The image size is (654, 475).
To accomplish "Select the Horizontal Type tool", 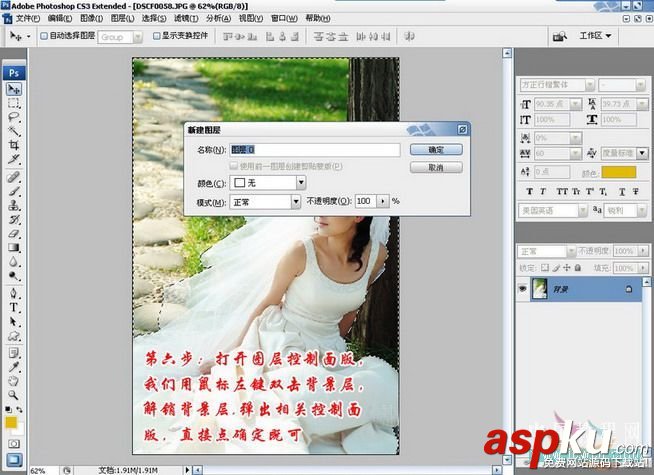I will 14,308.
